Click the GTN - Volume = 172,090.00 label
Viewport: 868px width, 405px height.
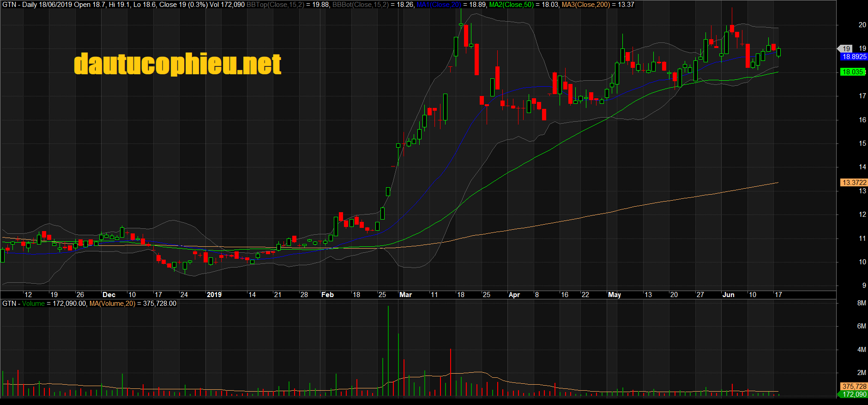click(44, 304)
